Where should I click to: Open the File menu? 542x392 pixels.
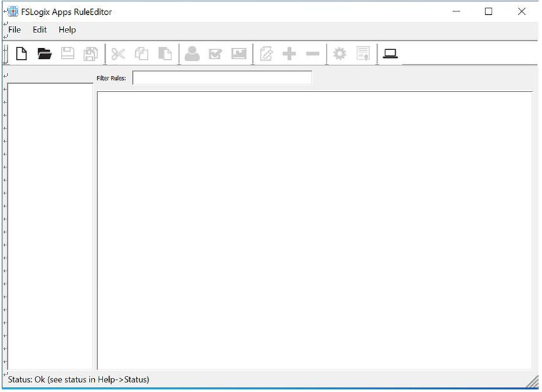point(14,30)
